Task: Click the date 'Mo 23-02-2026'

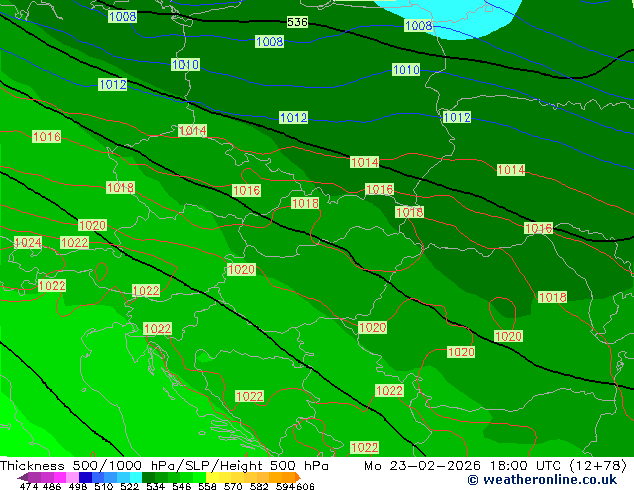Action: [x=422, y=466]
